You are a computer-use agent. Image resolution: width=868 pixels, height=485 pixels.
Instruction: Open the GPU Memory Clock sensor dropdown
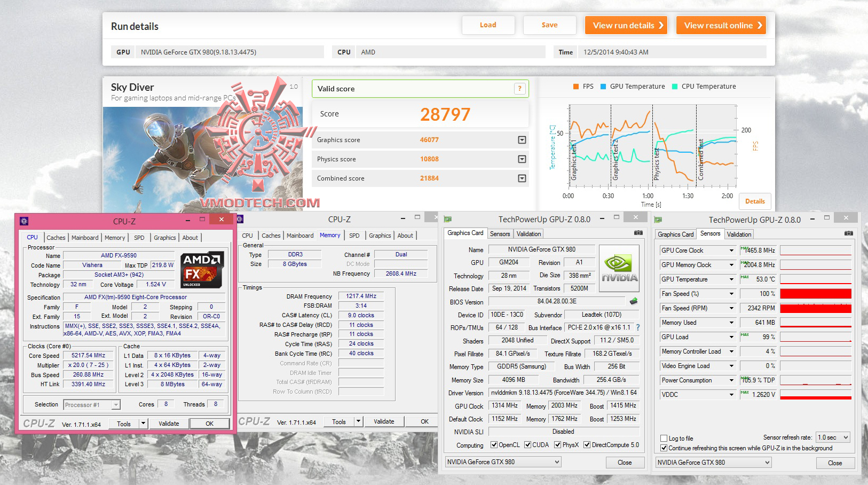731,265
